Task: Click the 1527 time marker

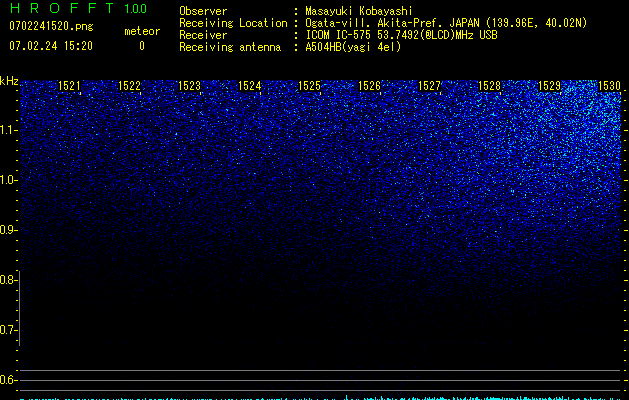Action: pos(429,86)
